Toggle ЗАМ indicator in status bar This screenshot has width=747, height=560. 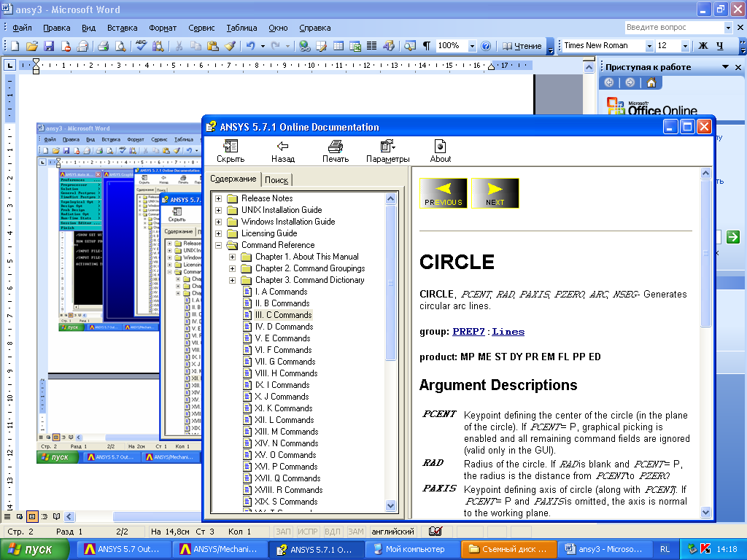(x=356, y=532)
